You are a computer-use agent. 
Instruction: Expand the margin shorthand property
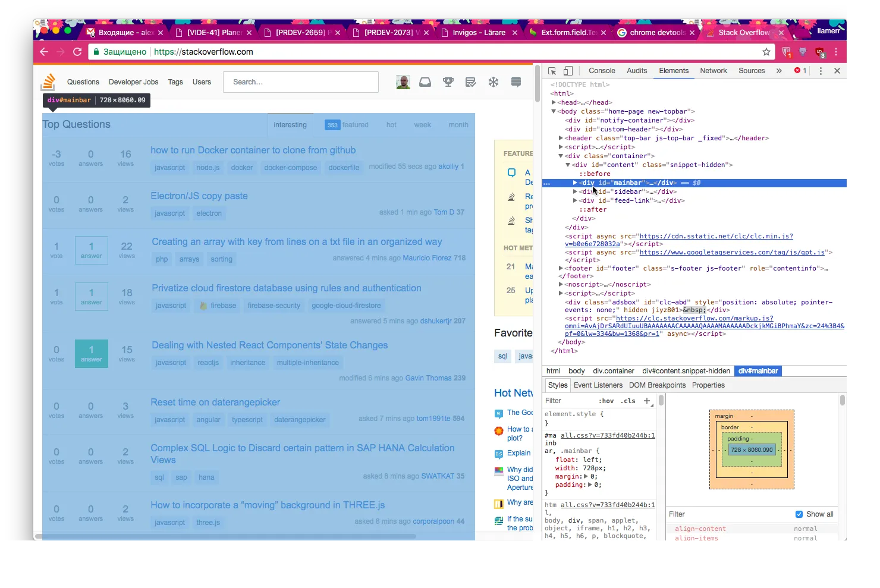click(586, 476)
